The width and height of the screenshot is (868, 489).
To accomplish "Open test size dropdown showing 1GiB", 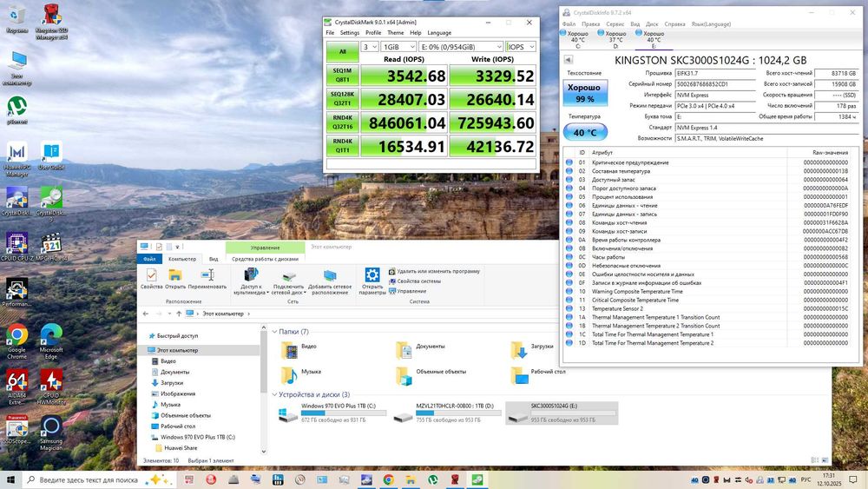I will click(x=398, y=47).
